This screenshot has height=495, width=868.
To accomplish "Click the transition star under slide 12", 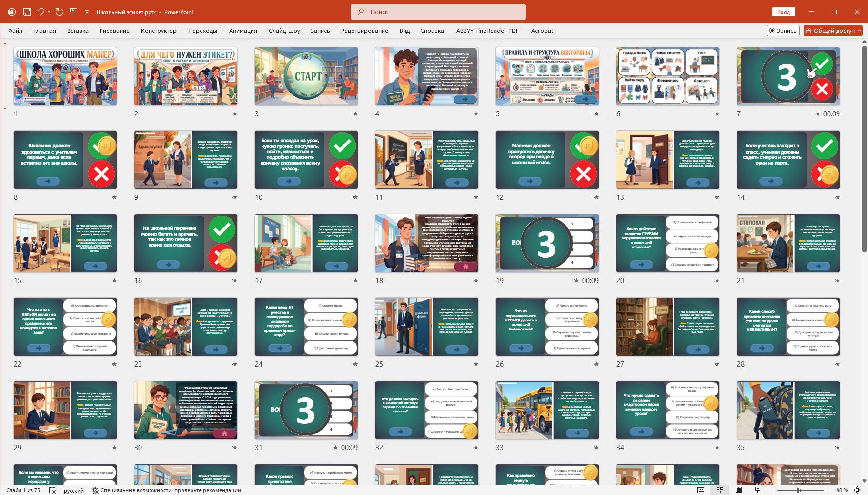I will tap(596, 197).
